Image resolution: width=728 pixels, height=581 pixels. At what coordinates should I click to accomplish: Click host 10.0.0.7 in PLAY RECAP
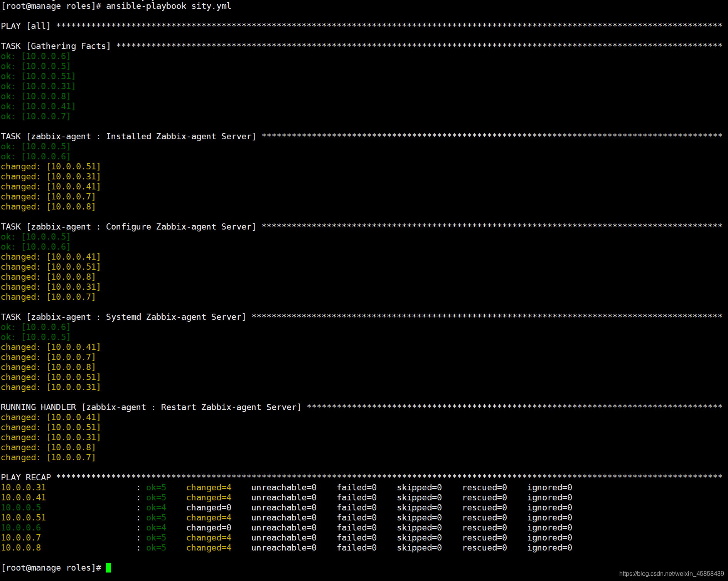coord(21,538)
